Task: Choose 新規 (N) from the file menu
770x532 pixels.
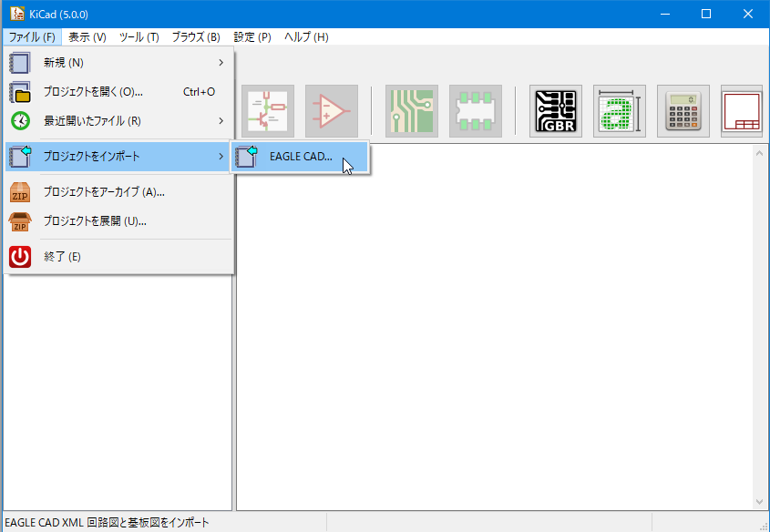Action: [118, 63]
